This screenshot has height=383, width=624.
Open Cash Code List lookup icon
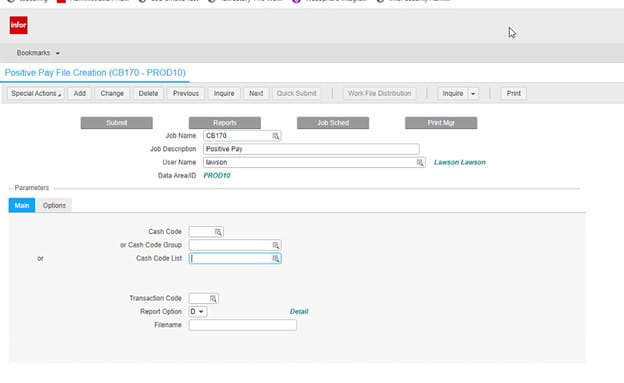point(275,259)
